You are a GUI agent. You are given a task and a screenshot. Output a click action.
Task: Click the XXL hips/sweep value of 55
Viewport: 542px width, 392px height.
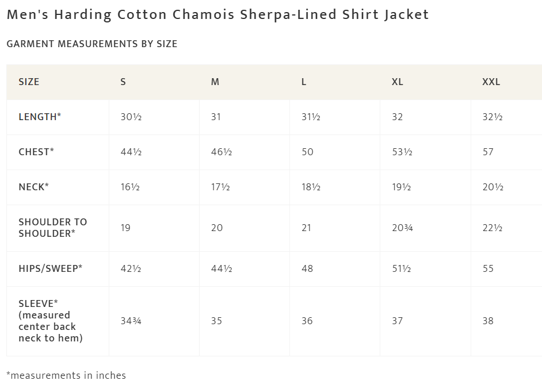[488, 268]
